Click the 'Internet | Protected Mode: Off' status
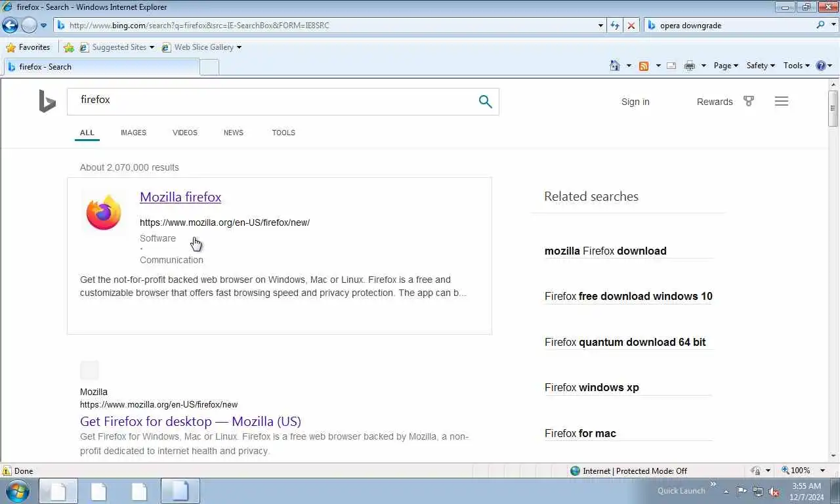This screenshot has width=840, height=504. tap(629, 471)
